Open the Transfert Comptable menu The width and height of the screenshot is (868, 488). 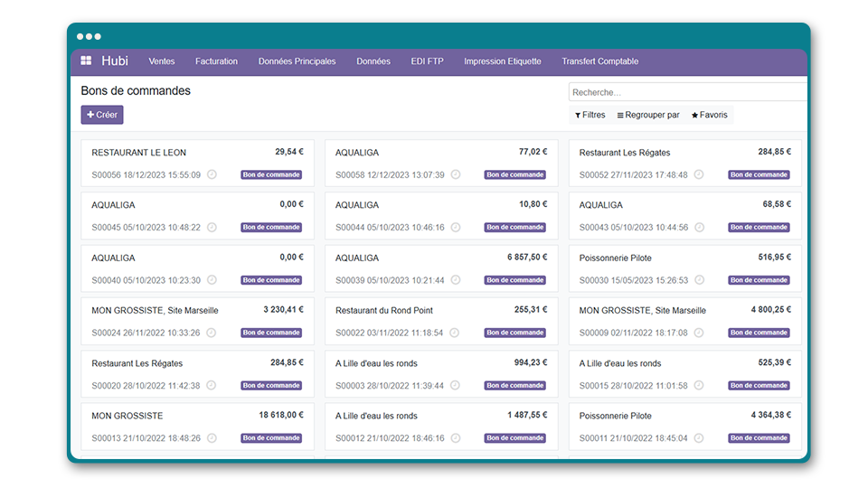pos(599,61)
